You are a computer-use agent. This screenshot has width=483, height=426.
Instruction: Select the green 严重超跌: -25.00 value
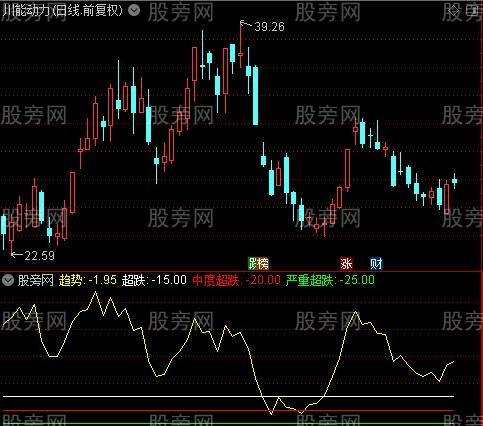pos(330,280)
